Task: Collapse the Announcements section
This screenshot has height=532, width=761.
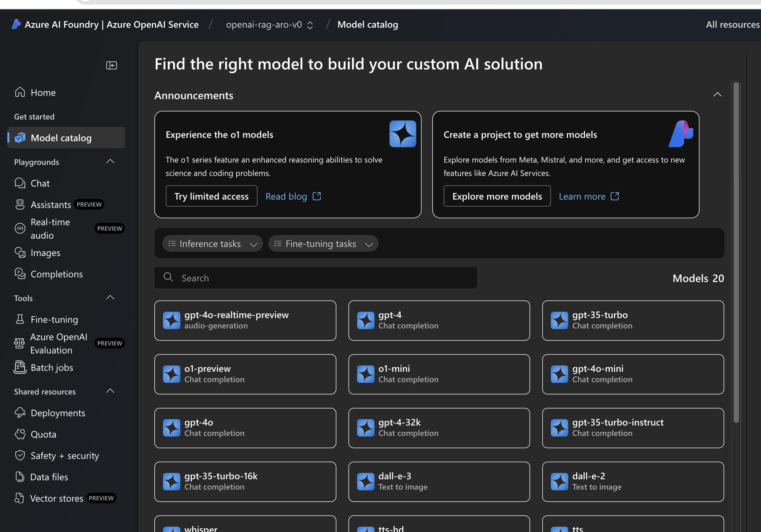Action: [x=717, y=95]
